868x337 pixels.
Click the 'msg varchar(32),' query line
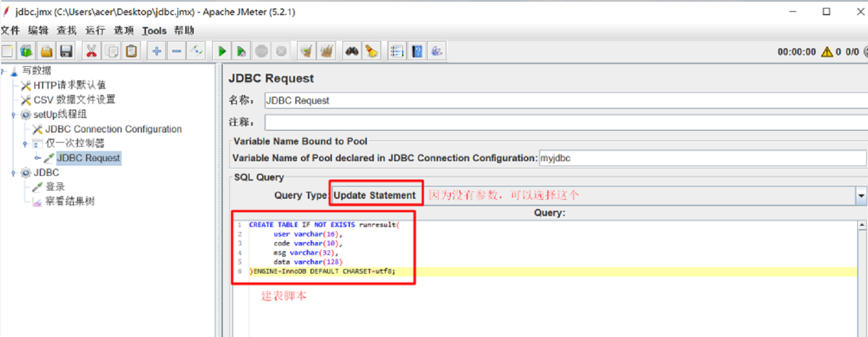point(306,253)
